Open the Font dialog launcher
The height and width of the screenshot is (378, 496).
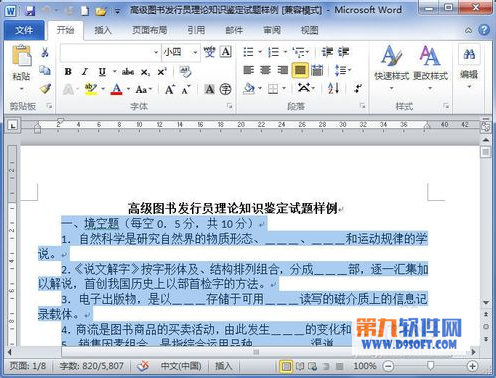tap(229, 106)
